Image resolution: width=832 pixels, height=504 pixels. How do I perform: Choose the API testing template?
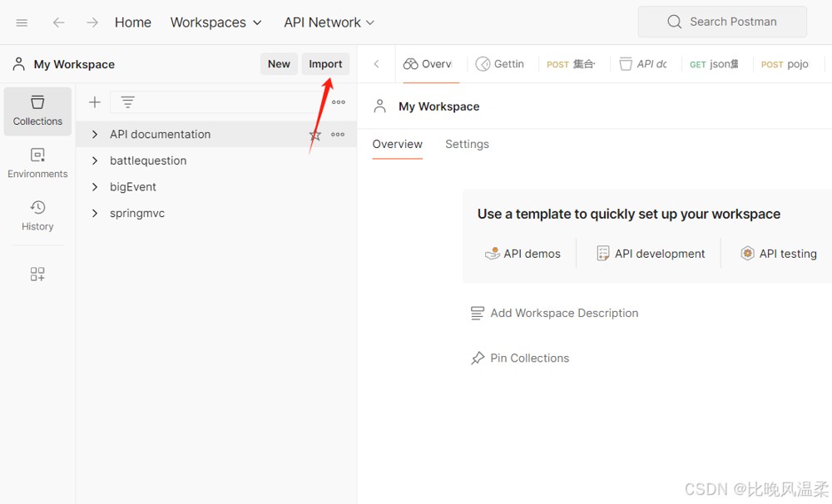click(x=779, y=254)
